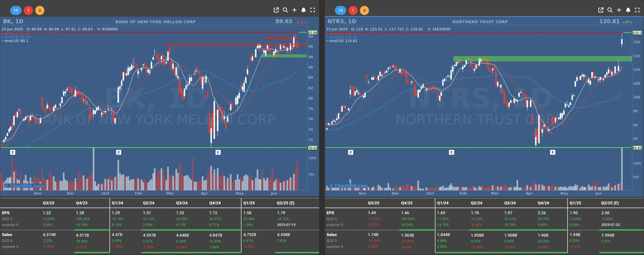This screenshot has height=255, width=644.
Task: Click NTRS Q2/24 sales surprise -11.65%
Action: click(x=477, y=247)
